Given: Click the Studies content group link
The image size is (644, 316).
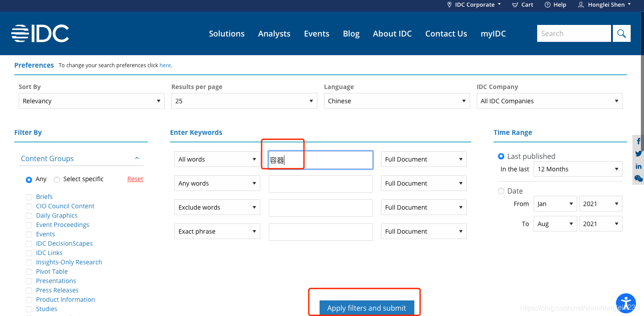Looking at the screenshot, I should pos(47,309).
